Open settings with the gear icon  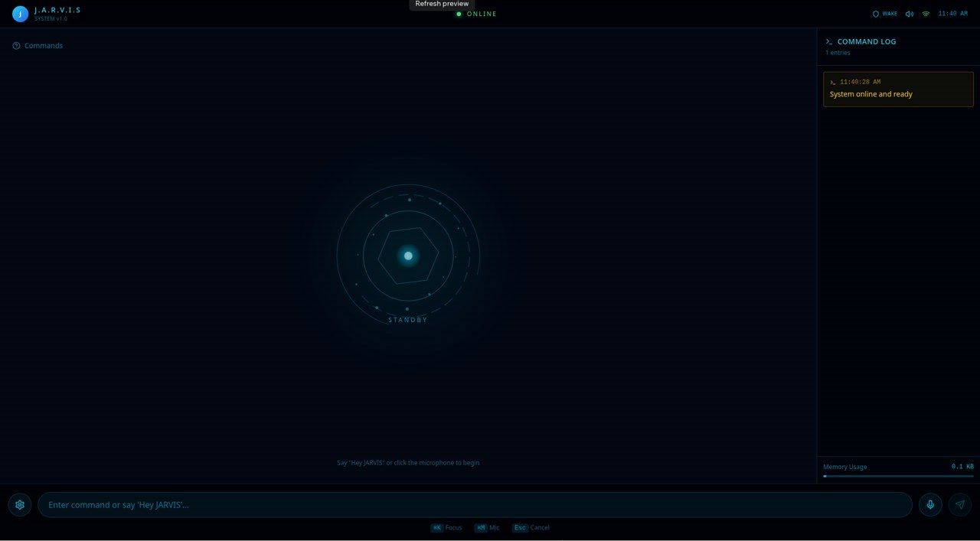[20, 504]
